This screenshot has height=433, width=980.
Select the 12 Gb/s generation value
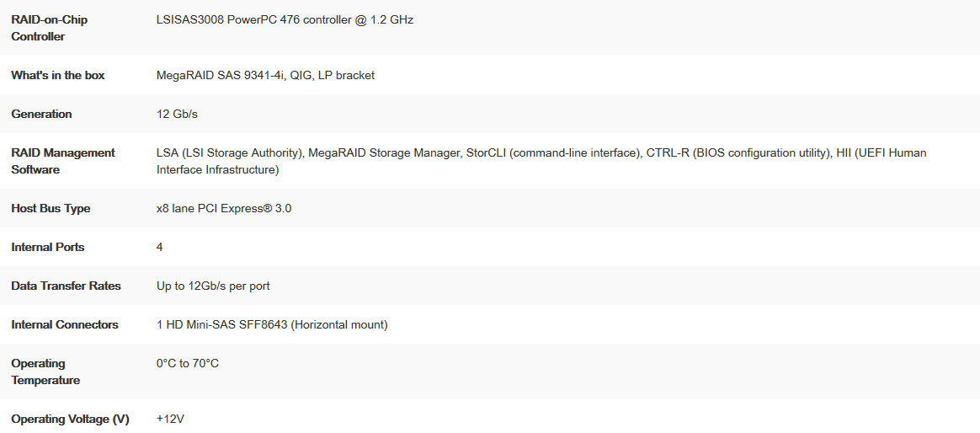[x=178, y=115]
